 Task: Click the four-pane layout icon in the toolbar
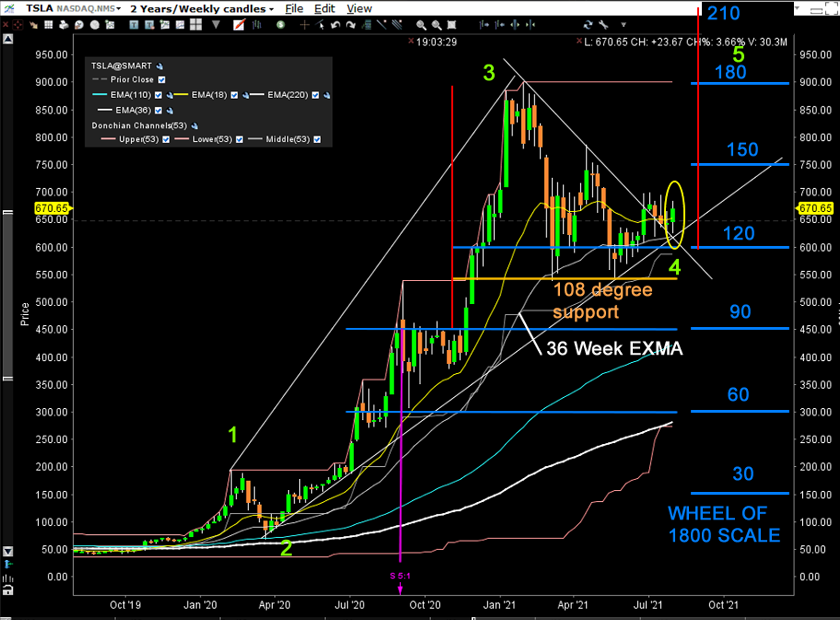[195, 25]
